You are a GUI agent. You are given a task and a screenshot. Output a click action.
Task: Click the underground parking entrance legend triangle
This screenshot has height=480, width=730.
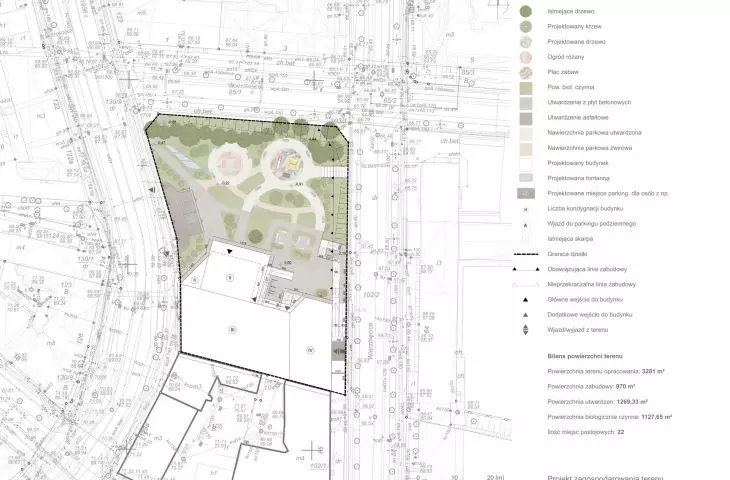526,225
